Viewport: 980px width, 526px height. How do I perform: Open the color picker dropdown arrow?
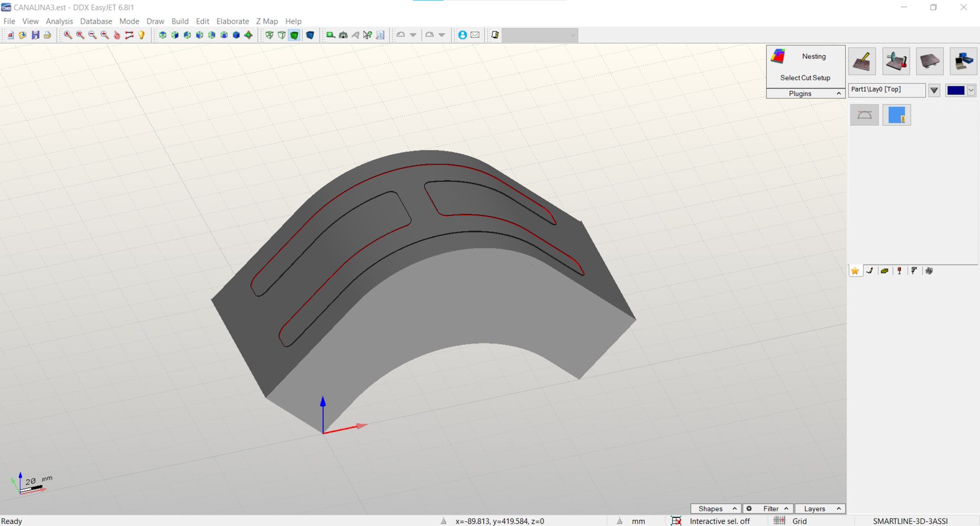(971, 90)
